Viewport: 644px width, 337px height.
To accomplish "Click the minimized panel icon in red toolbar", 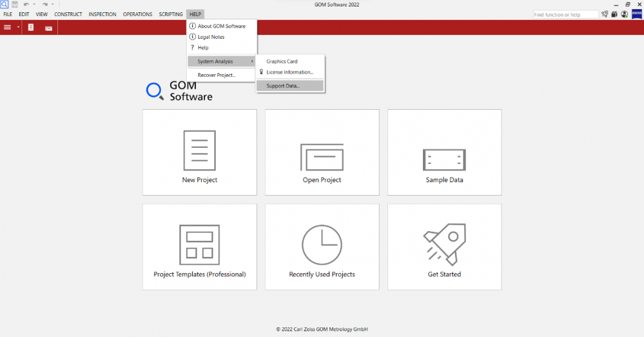I will (48, 28).
